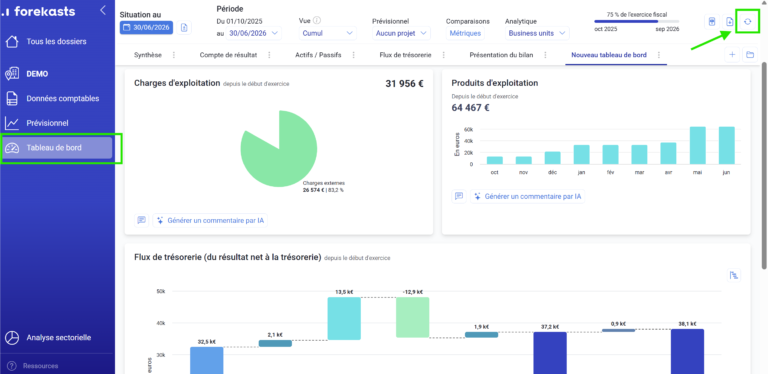Click the 37,2 k€ waterfall bar
Viewport: 768px width, 374px height.
[550, 353]
